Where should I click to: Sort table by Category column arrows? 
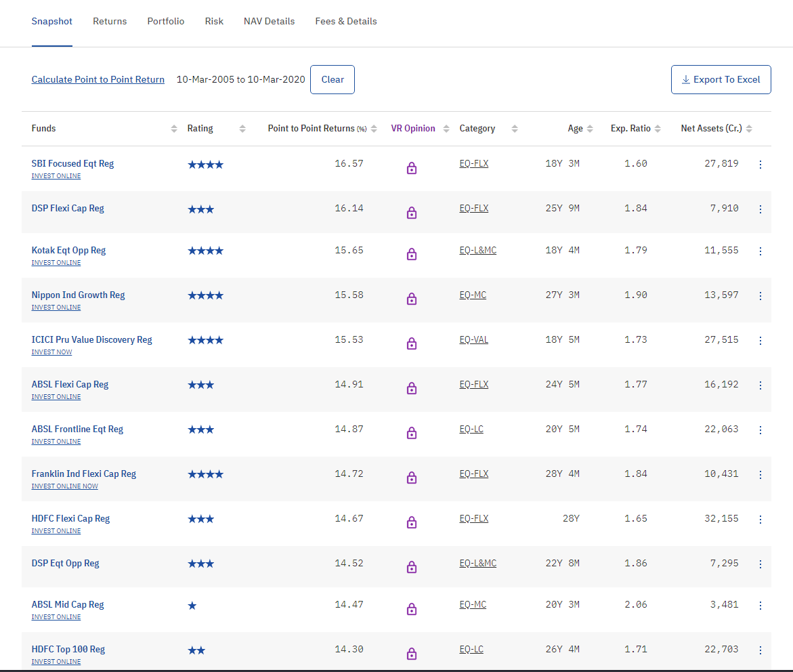coord(515,129)
